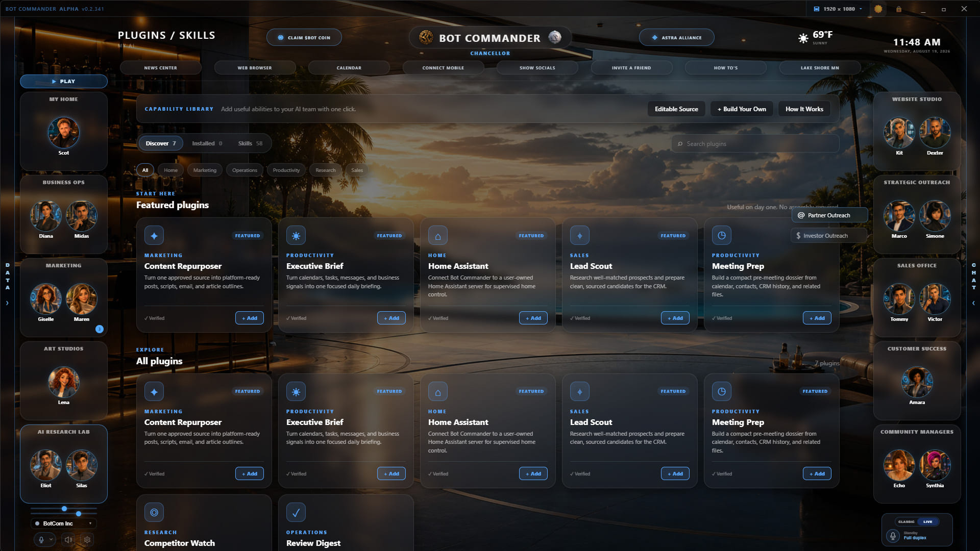Open the 1920 x 1080 resolution dropdown
The height and width of the screenshot is (551, 980).
pos(838,9)
